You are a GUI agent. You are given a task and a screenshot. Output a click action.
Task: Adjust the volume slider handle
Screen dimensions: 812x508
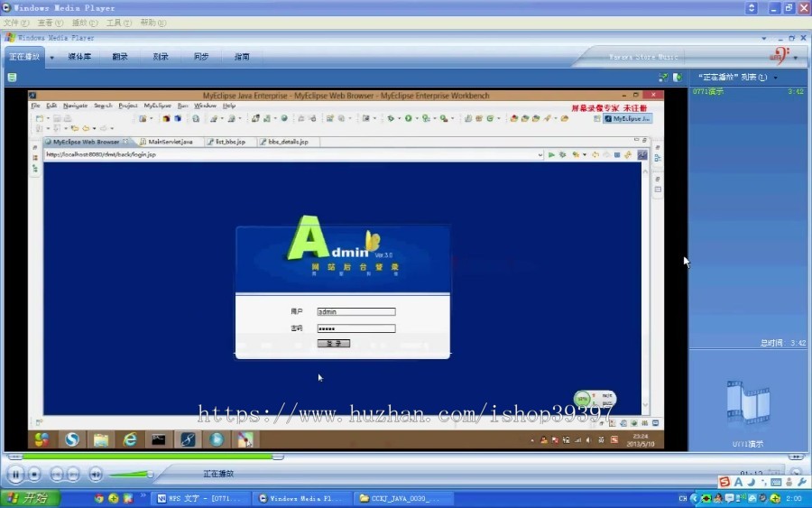click(150, 474)
